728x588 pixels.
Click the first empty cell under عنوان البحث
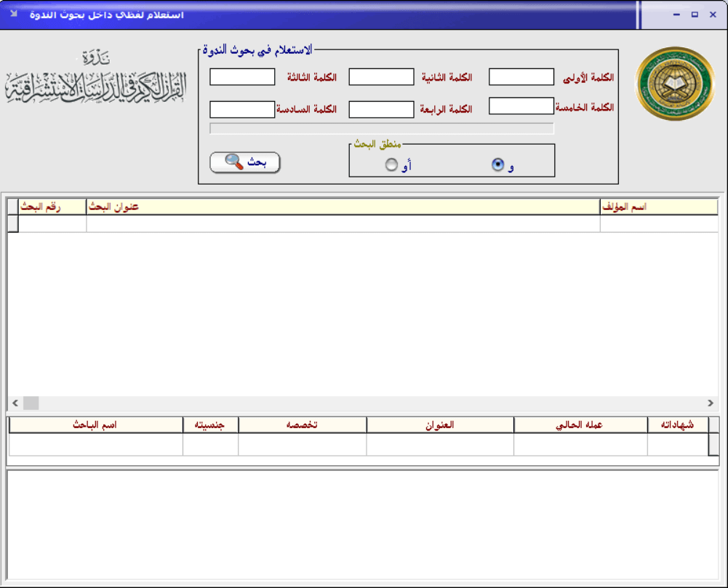click(x=343, y=224)
